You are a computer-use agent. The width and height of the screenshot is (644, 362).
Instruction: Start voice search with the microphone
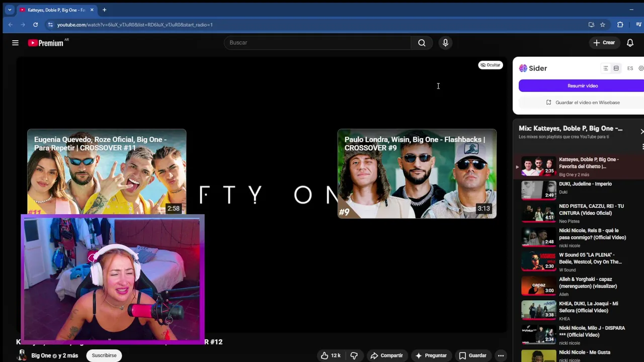coord(445,43)
